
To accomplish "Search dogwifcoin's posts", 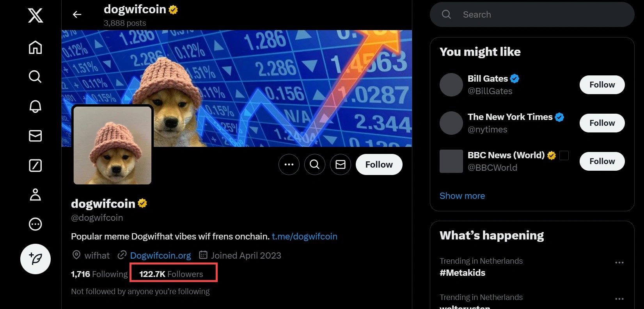I will coord(315,164).
